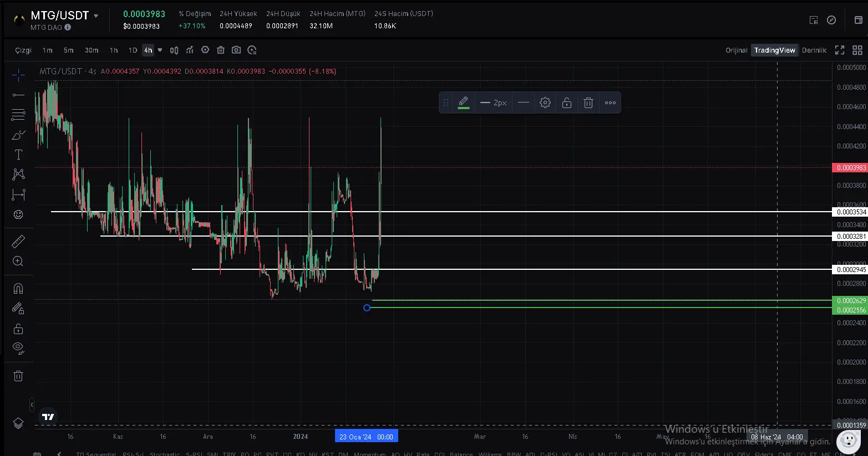Select the green line's blue anchor point
The image size is (868, 456).
pyautogui.click(x=367, y=308)
